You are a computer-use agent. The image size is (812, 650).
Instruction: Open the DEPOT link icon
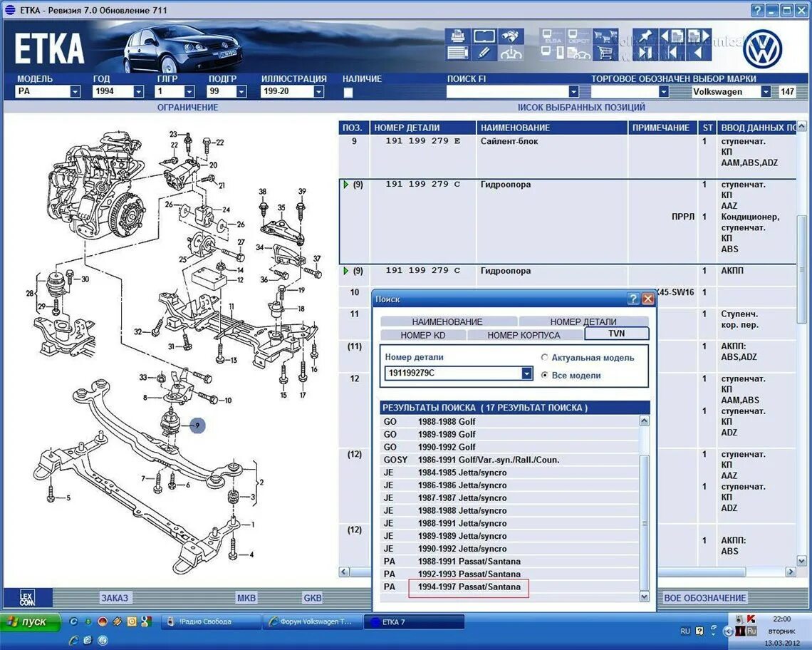(x=578, y=37)
